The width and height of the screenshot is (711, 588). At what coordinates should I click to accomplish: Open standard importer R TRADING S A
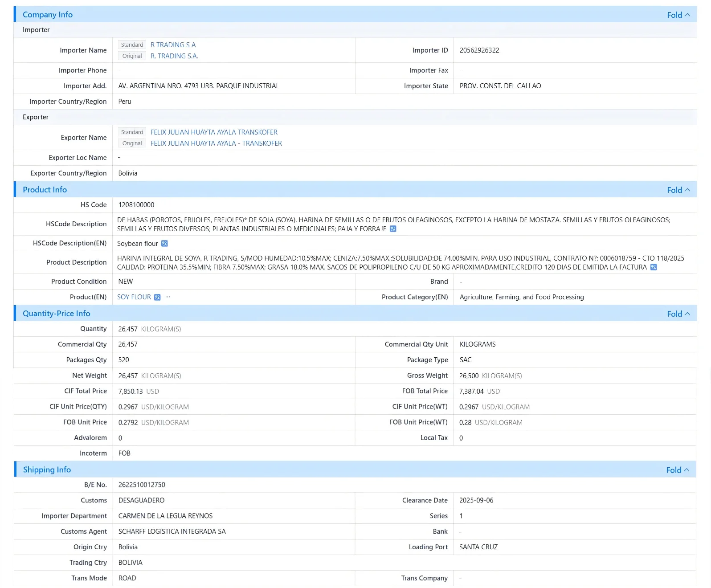click(x=173, y=45)
